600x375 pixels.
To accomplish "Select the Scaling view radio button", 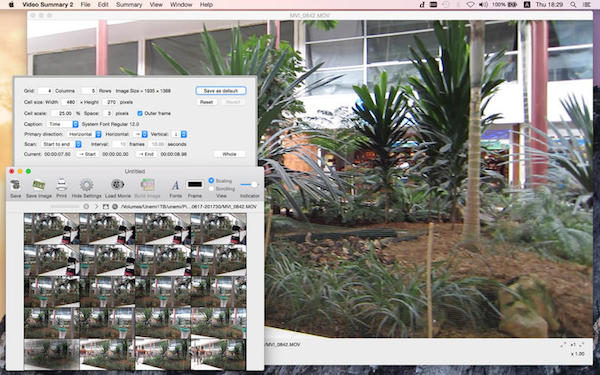I will click(211, 180).
